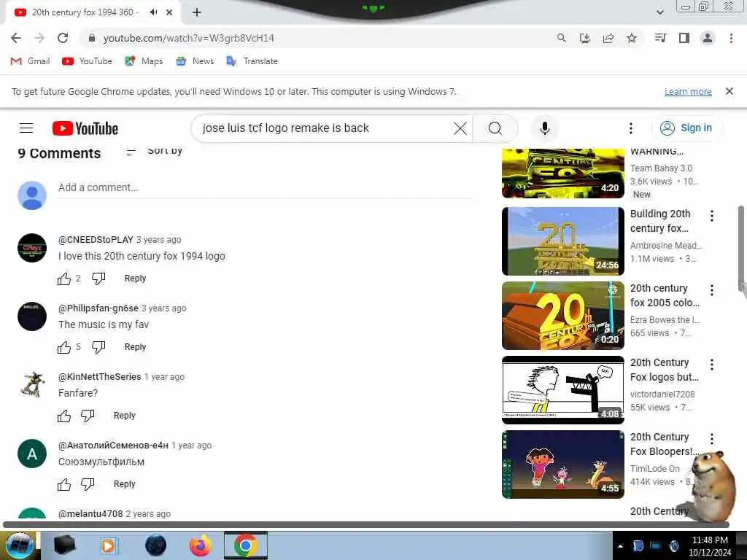
Task: Bookmark this page with the star icon
Action: (632, 38)
